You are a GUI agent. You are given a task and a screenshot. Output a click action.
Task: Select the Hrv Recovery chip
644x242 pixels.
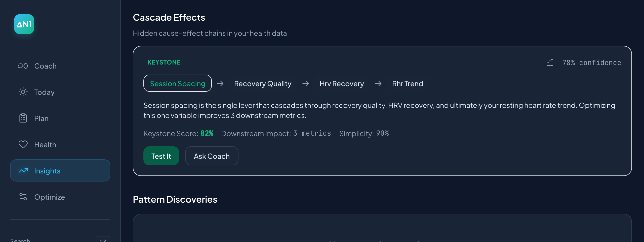click(x=342, y=83)
